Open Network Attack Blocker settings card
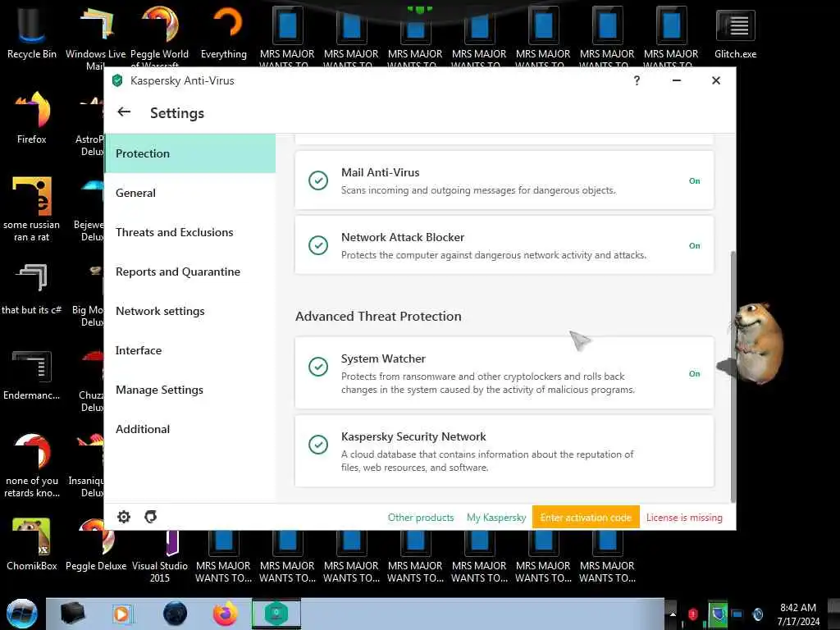This screenshot has width=840, height=630. point(504,245)
